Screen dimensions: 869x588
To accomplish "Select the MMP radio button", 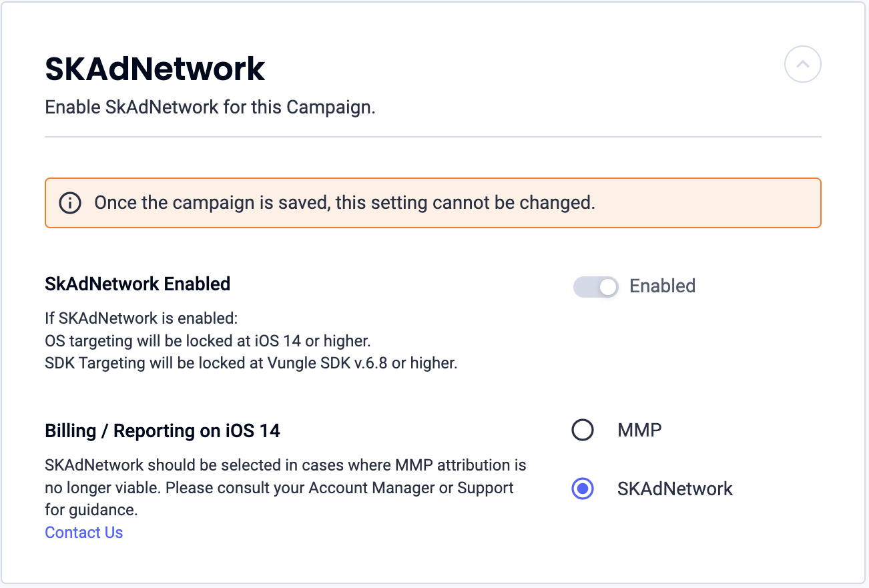I will click(x=583, y=430).
